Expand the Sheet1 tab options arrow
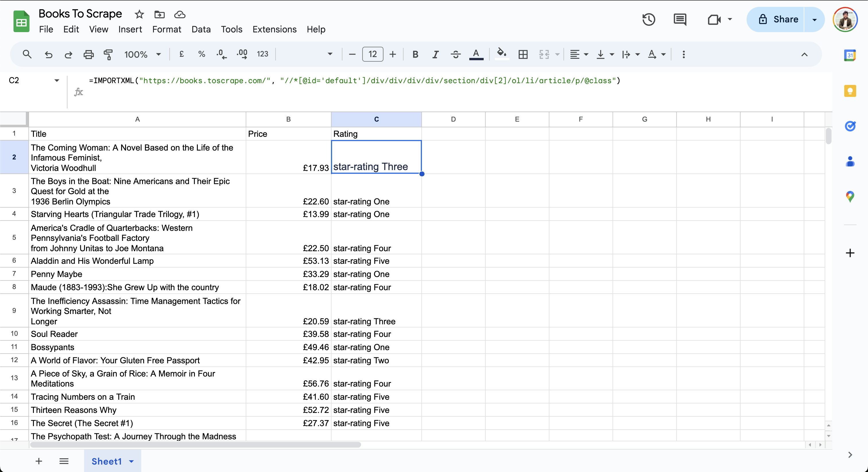868x472 pixels. (x=131, y=461)
